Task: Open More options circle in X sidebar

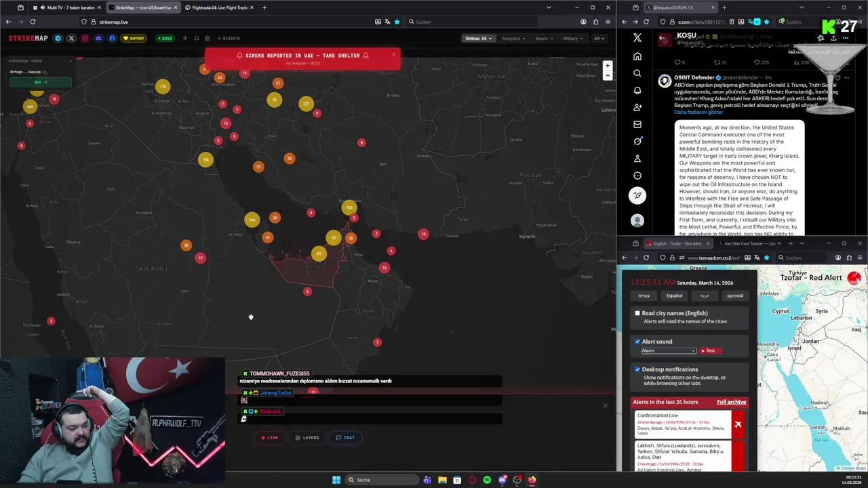Action: point(637,176)
